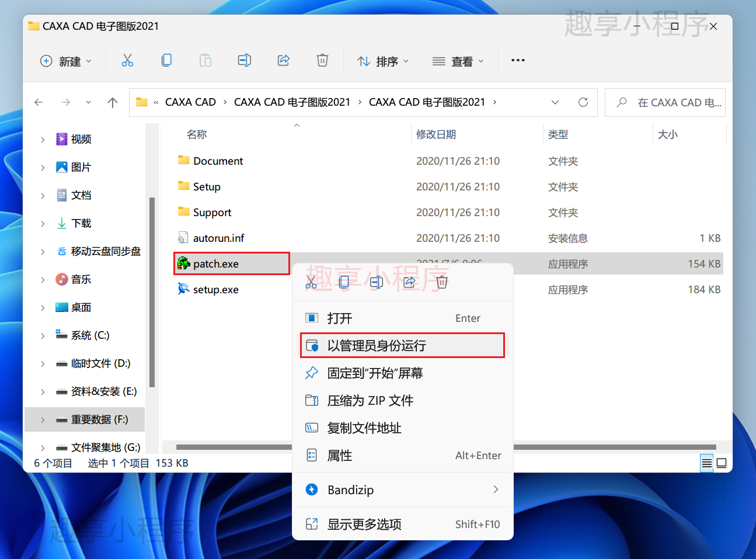
Task: Click the navigation pane vertical scrollbar
Action: [152, 292]
